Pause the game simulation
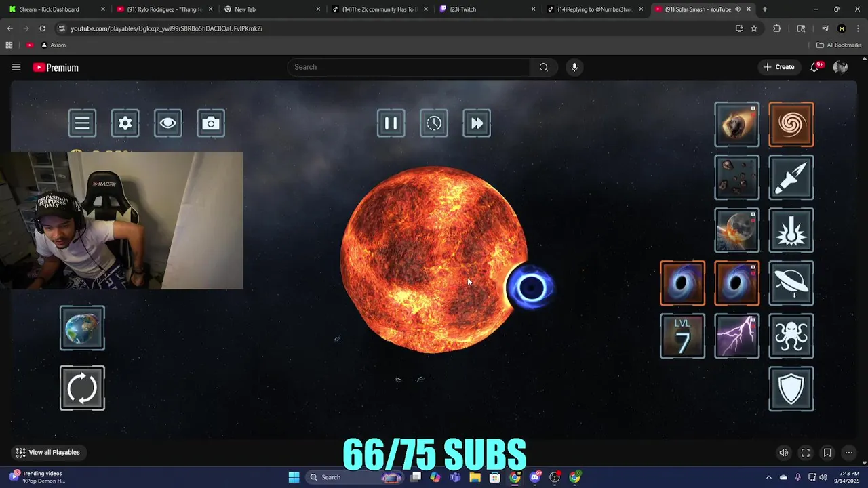868x488 pixels. click(x=391, y=123)
